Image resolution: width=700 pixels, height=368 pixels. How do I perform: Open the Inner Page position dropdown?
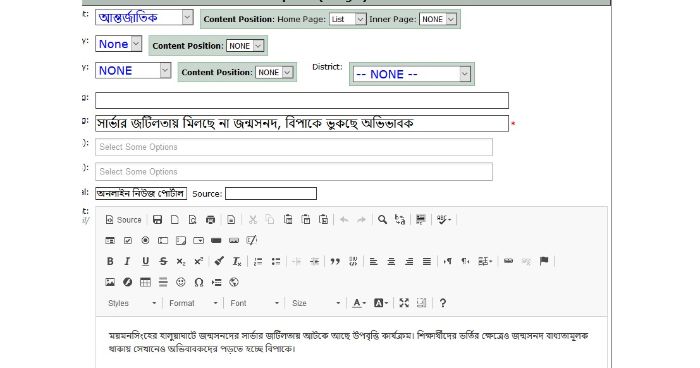point(438,19)
